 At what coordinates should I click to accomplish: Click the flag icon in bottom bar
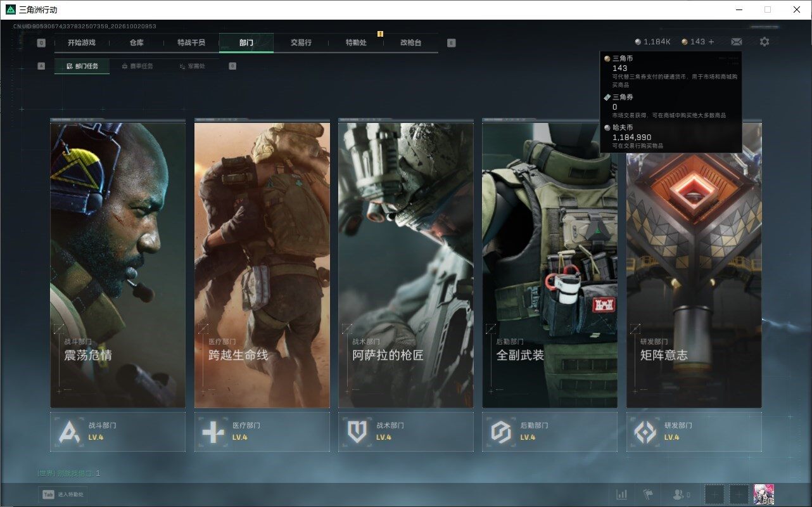coord(648,494)
